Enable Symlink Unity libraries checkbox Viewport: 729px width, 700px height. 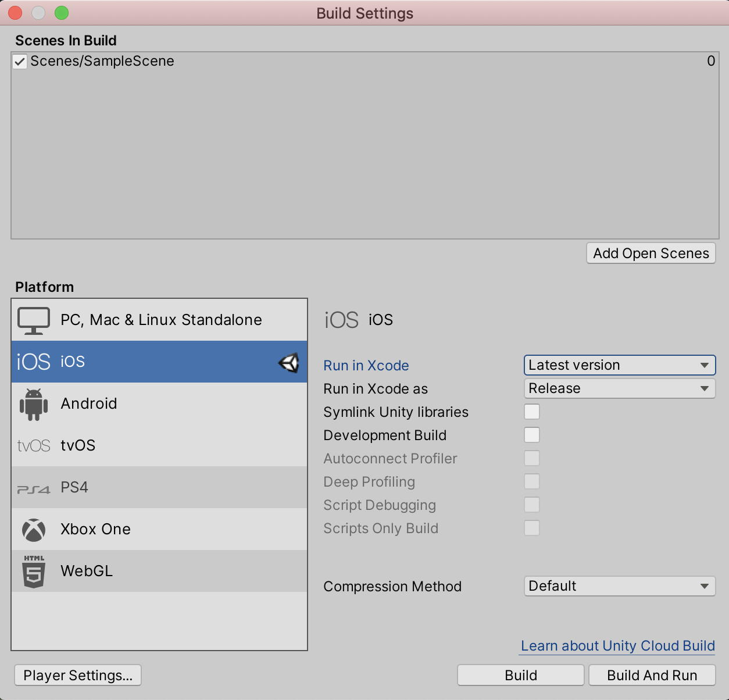[x=532, y=412]
